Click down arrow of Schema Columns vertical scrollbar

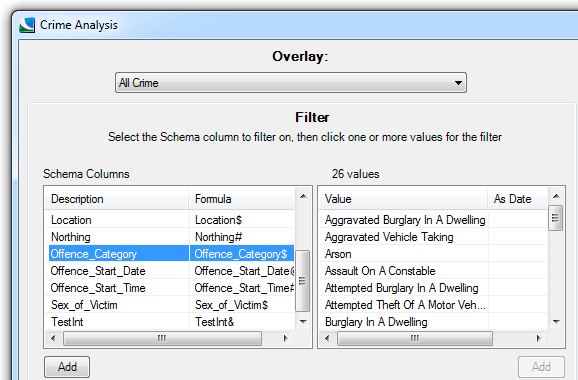[x=303, y=322]
